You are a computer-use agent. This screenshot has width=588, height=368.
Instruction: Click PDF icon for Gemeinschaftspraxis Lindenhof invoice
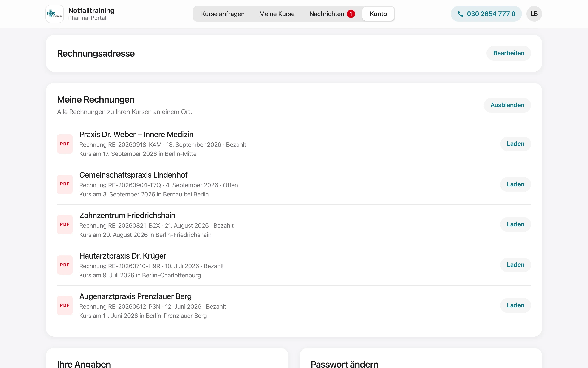(x=65, y=184)
